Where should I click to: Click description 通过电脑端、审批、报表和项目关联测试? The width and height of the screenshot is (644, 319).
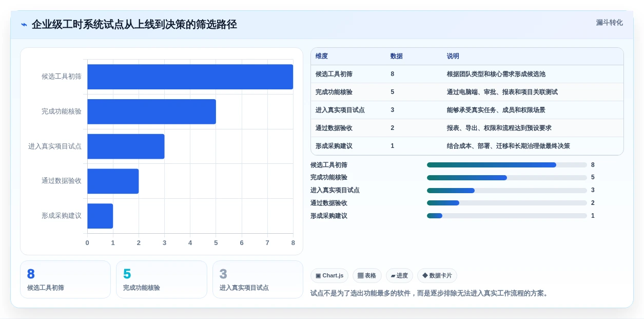(502, 92)
